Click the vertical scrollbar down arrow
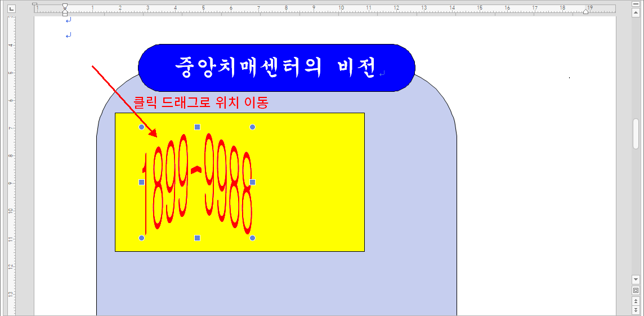The width and height of the screenshot is (644, 316). click(x=636, y=279)
